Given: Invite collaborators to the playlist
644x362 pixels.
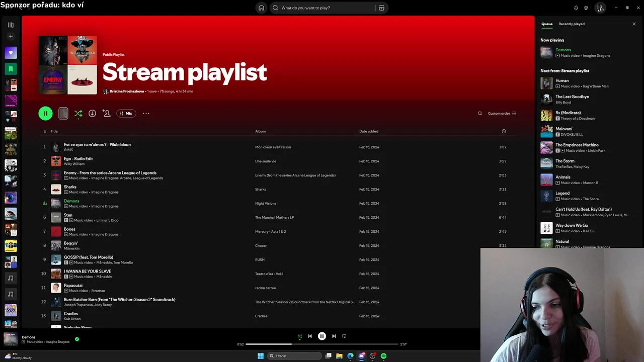Looking at the screenshot, I should tap(106, 113).
